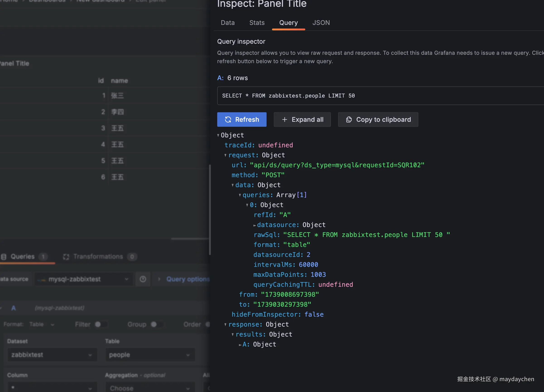This screenshot has height=392, width=544.
Task: Click the Expand all plus icon
Action: coord(284,120)
